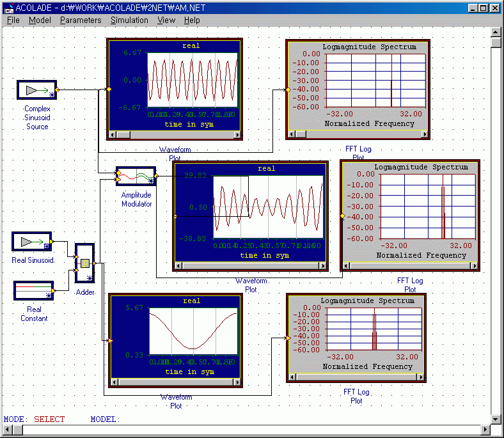
Task: Click the top Logmagnitude Spectrum graph
Action: (375, 81)
